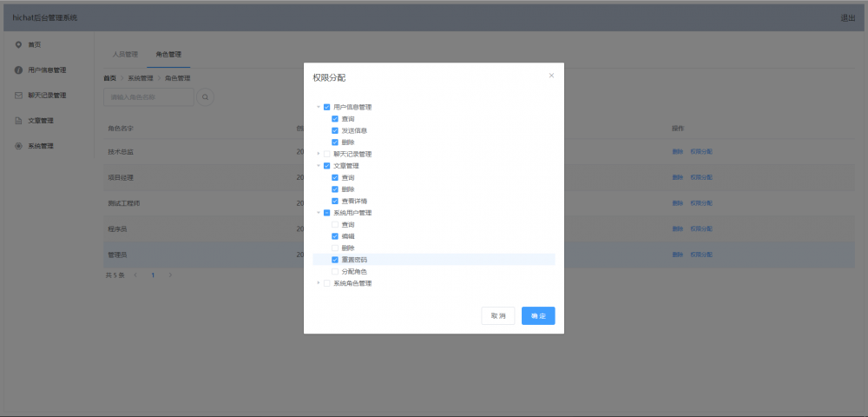Viewport: 868px width, 417px height.
Task: Uncheck 删除 under 用户信息管理
Action: pos(335,142)
